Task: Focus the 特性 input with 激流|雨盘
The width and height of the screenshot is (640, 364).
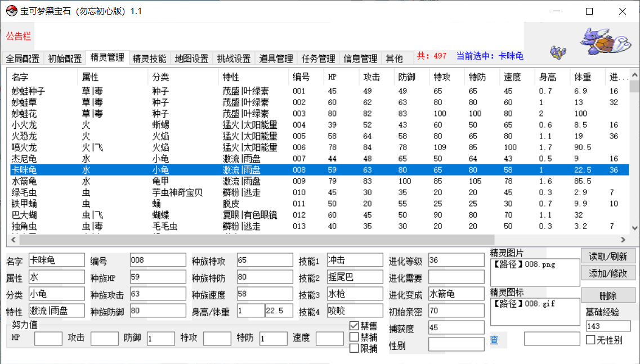Action: point(56,311)
